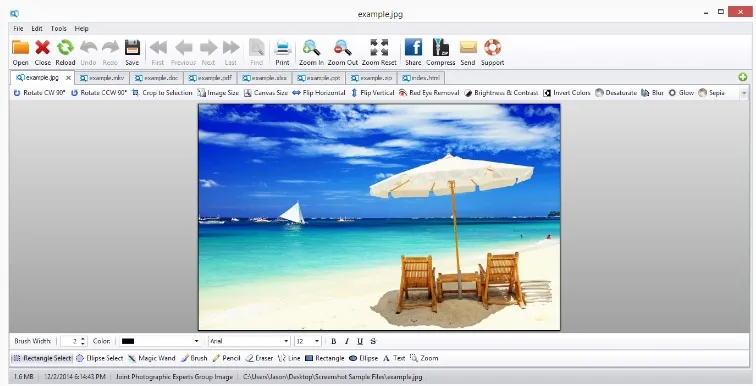Desaturate the image
756x386 pixels.
click(616, 93)
